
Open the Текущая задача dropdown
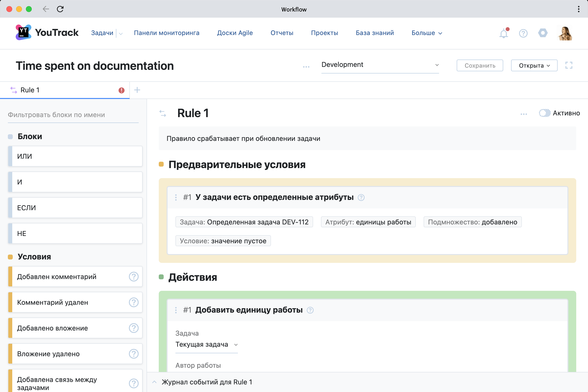click(x=206, y=344)
